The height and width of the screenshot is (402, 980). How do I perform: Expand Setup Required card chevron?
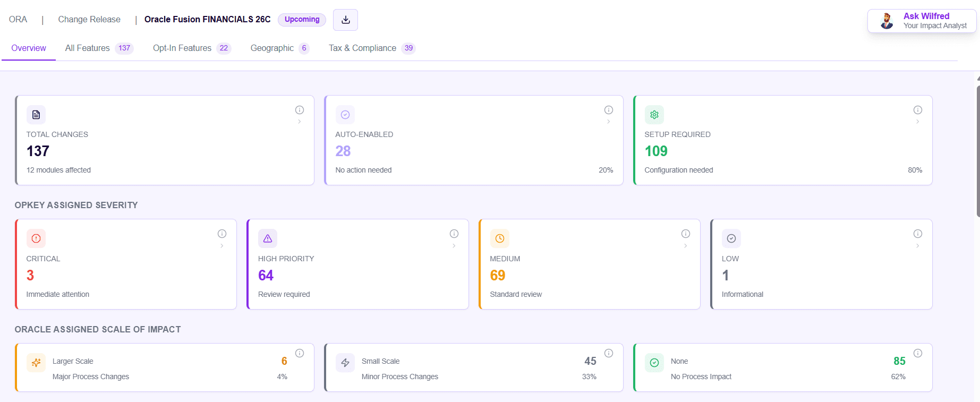(x=918, y=122)
